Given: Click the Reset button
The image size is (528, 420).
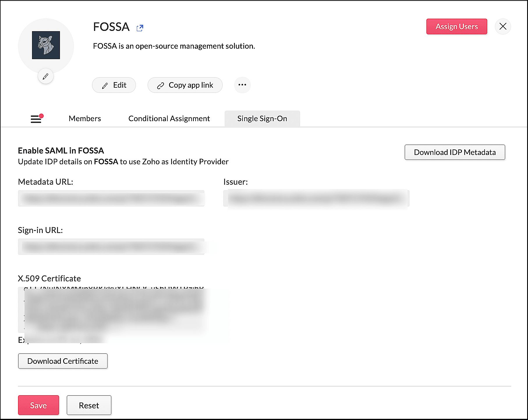Looking at the screenshot, I should click(89, 405).
